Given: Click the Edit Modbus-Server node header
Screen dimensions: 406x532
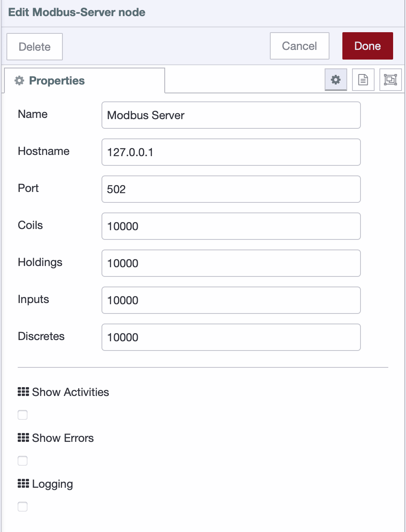Looking at the screenshot, I should tap(77, 12).
